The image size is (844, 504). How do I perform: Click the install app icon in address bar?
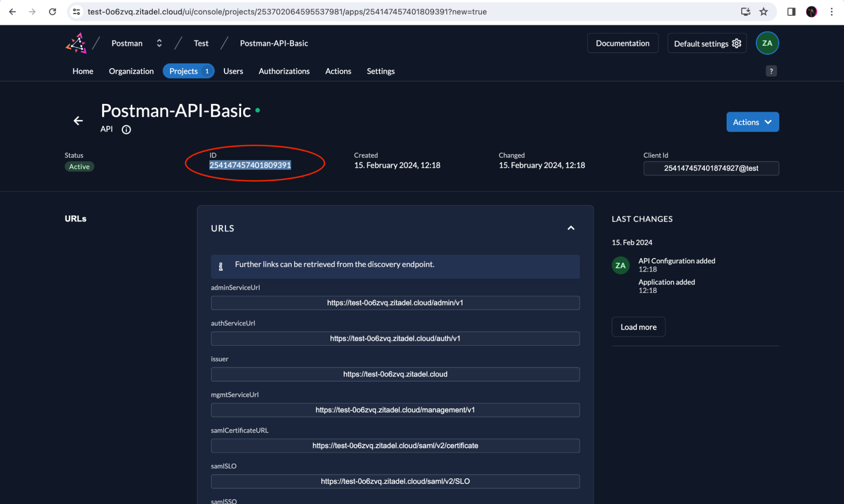pyautogui.click(x=745, y=12)
